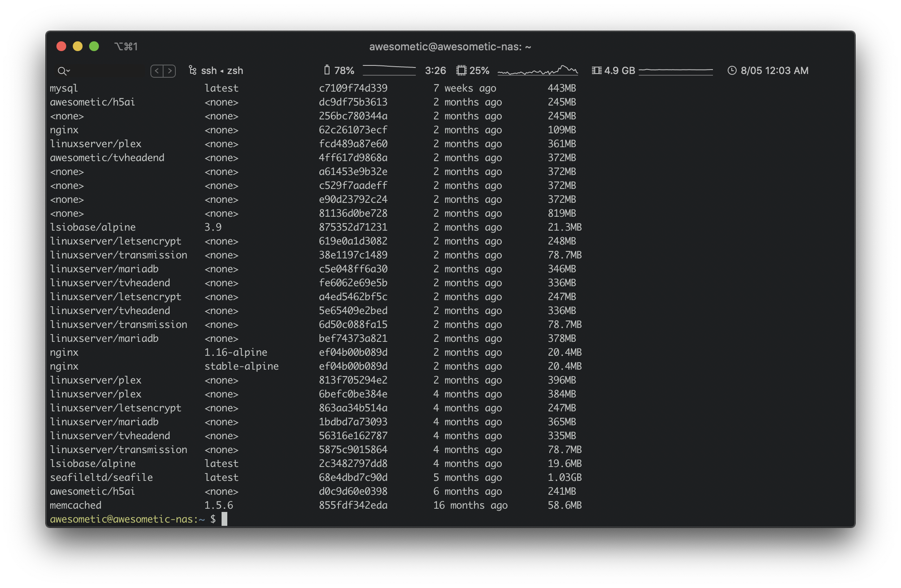Focus the toolbar search input field
This screenshot has width=901, height=588.
point(108,71)
